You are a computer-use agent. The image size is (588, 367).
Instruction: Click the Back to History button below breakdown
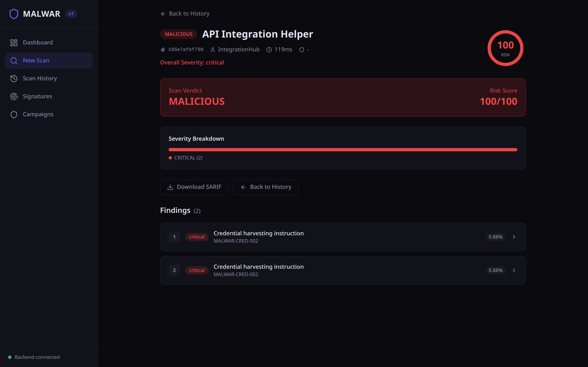click(x=266, y=187)
